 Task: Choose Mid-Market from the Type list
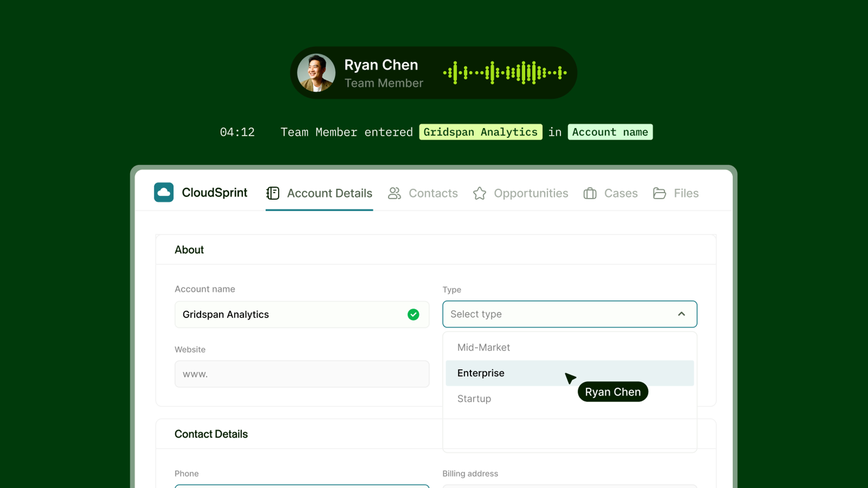pos(484,347)
